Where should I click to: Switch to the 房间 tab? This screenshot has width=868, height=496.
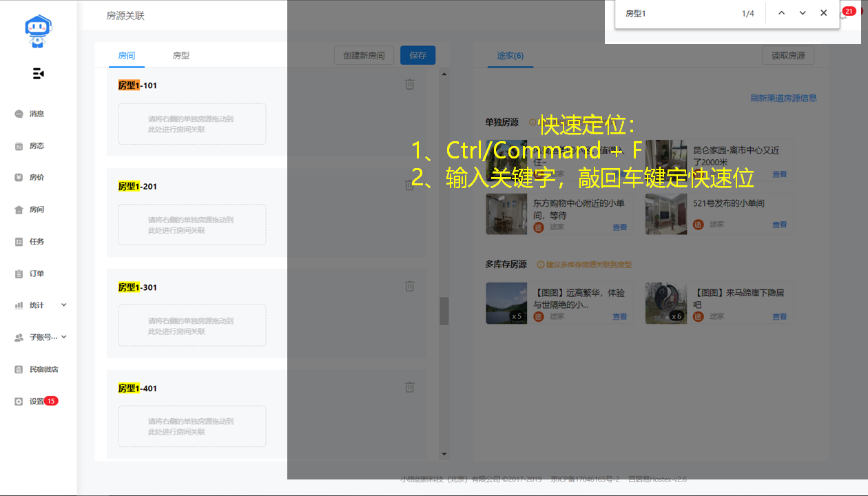[127, 55]
